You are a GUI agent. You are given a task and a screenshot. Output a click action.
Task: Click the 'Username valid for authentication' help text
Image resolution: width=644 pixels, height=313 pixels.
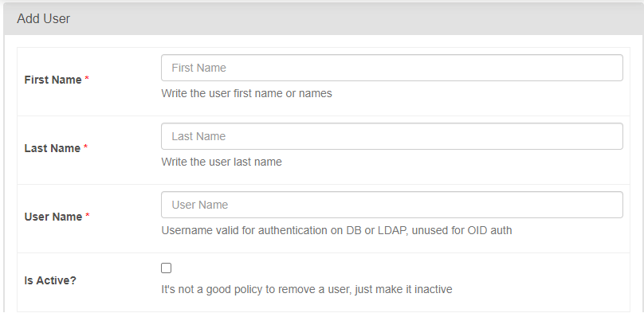[x=336, y=230]
